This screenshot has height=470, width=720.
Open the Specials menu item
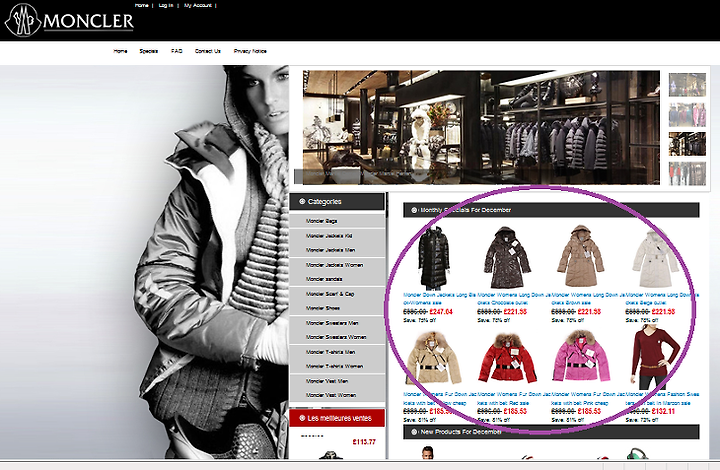(149, 51)
